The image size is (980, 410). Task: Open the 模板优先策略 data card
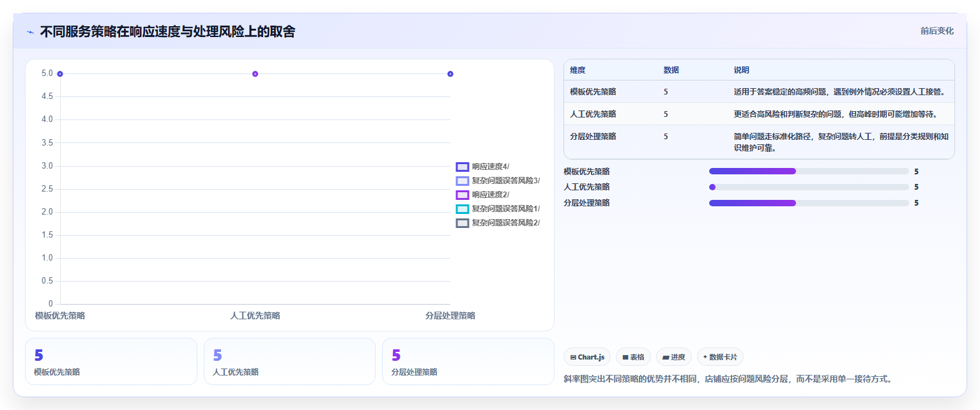pos(111,361)
